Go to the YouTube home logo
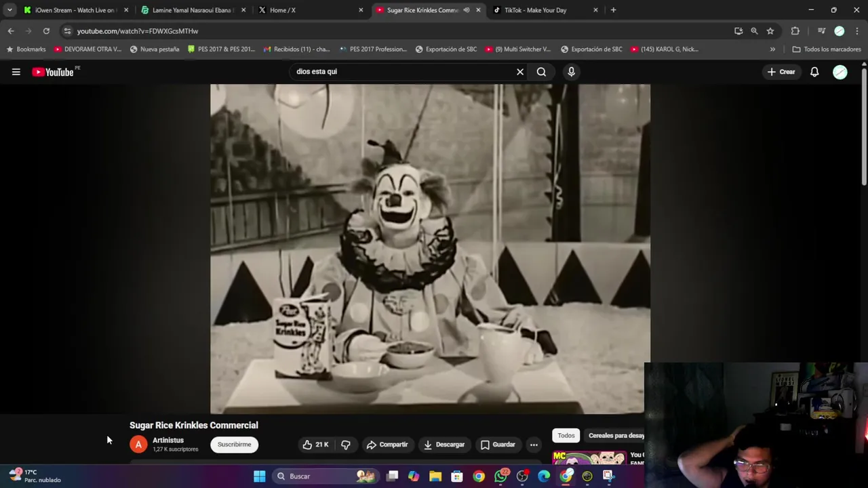The height and width of the screenshot is (488, 868). point(53,72)
